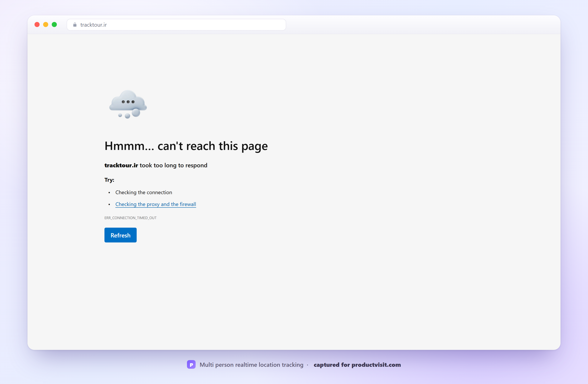Viewport: 588px width, 384px height.
Task: Click the thinking cloud error icon
Action: pyautogui.click(x=128, y=104)
